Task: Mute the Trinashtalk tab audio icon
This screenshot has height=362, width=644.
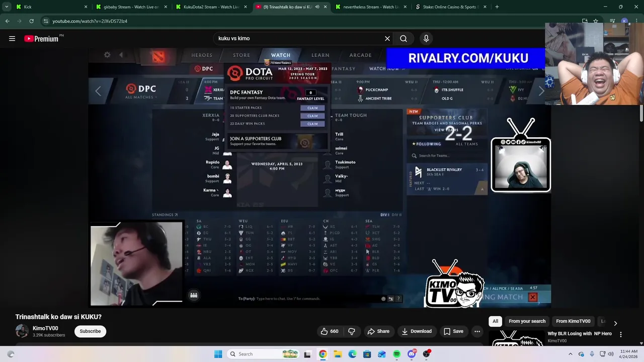Action: [x=317, y=7]
